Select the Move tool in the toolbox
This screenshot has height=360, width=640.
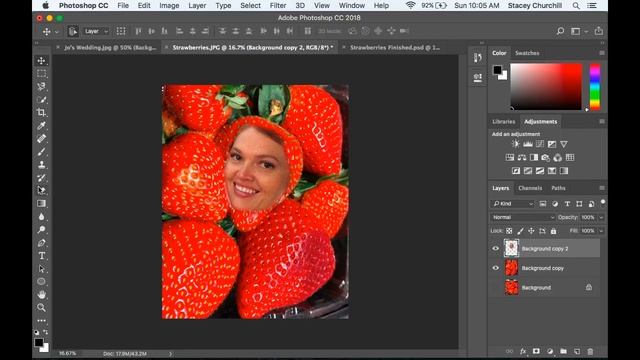(x=41, y=61)
